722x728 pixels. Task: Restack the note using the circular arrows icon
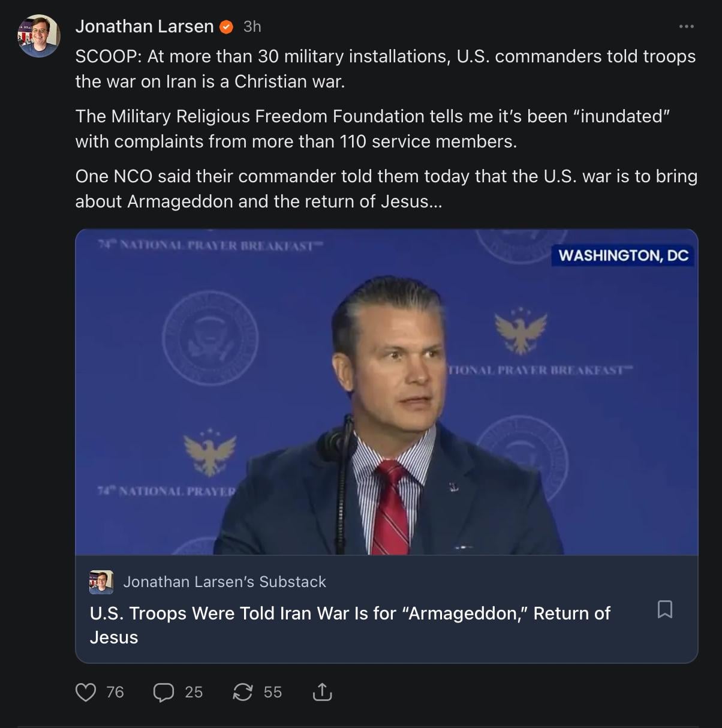243,692
